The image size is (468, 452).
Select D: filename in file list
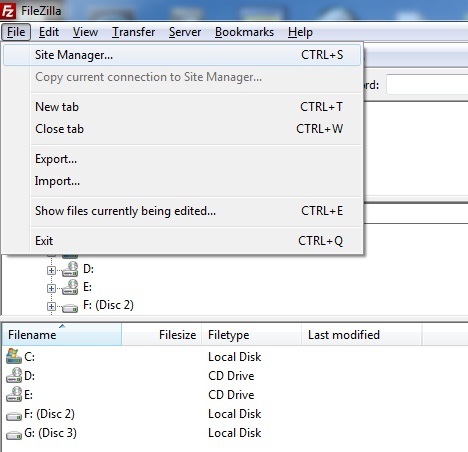[29, 376]
